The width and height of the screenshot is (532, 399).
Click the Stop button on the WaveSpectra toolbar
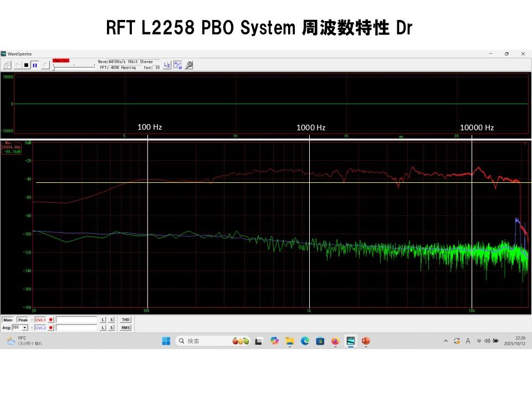click(27, 64)
